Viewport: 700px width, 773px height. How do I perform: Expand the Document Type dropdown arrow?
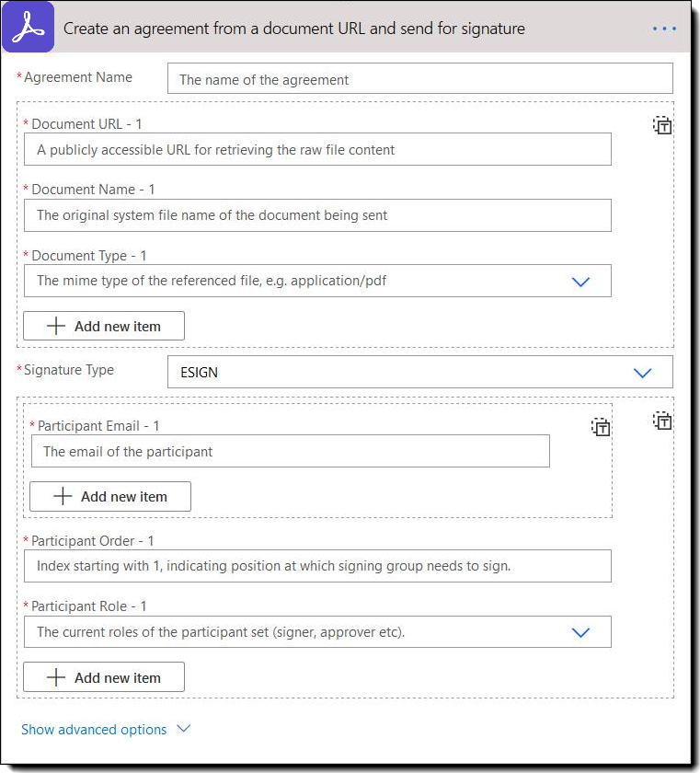580,282
